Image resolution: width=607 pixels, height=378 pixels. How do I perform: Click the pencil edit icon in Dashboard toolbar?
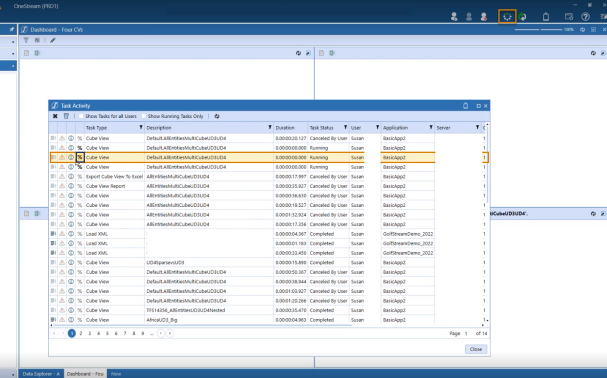point(53,40)
